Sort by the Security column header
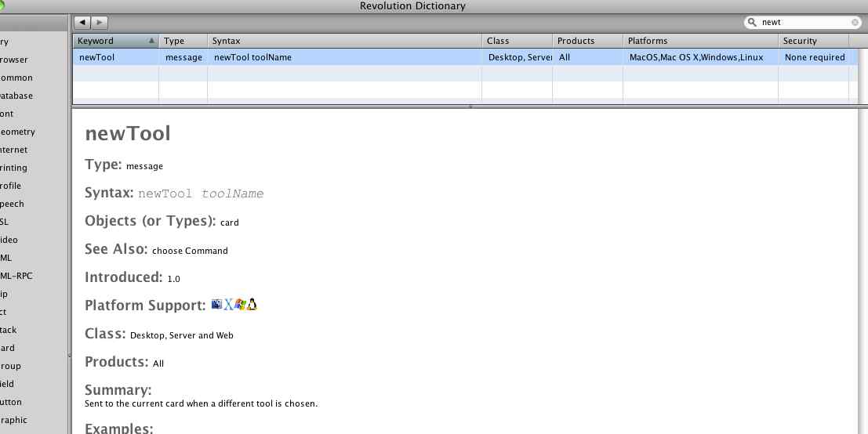This screenshot has height=434, width=868. coord(814,41)
